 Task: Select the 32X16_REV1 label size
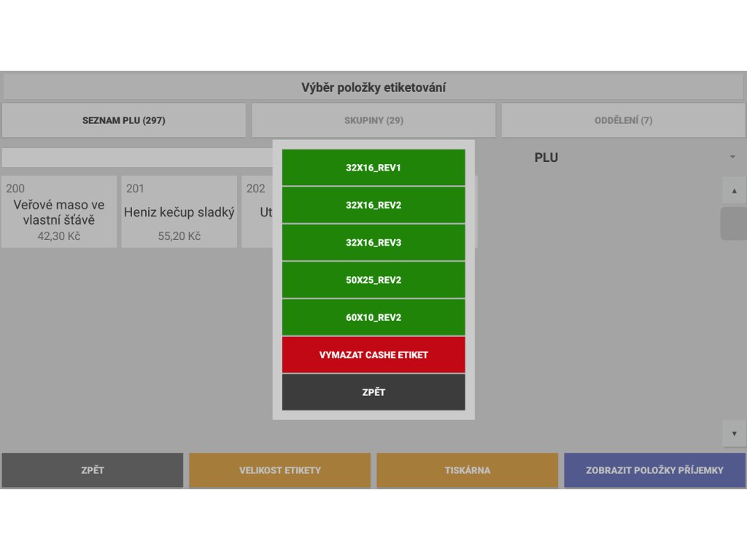pyautogui.click(x=373, y=168)
